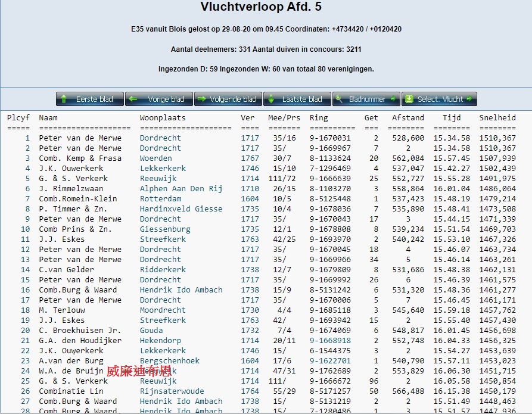The width and height of the screenshot is (532, 414).
Task: Click green up arrow on Eerste blad
Action: 63,99
